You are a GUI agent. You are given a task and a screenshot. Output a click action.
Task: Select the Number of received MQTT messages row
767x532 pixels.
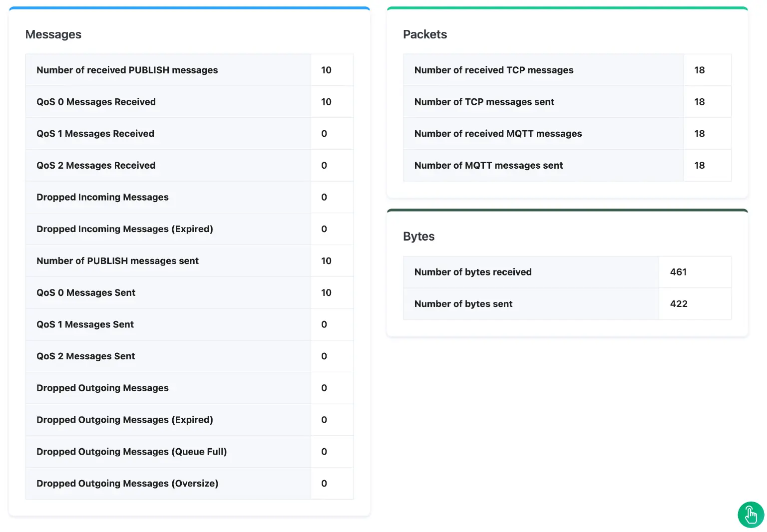(x=543, y=133)
